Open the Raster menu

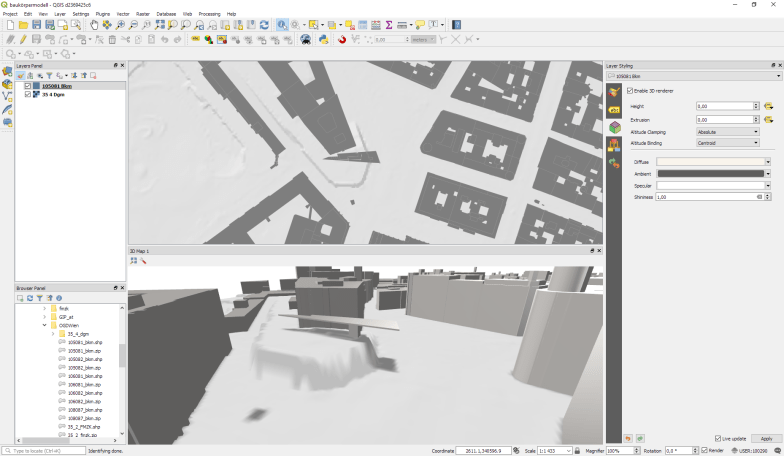pyautogui.click(x=143, y=14)
